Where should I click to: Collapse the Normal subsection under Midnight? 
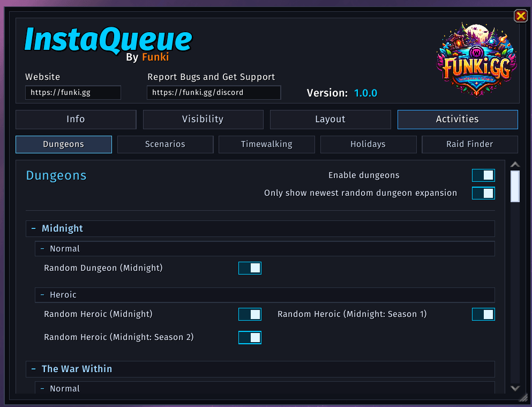click(x=265, y=248)
